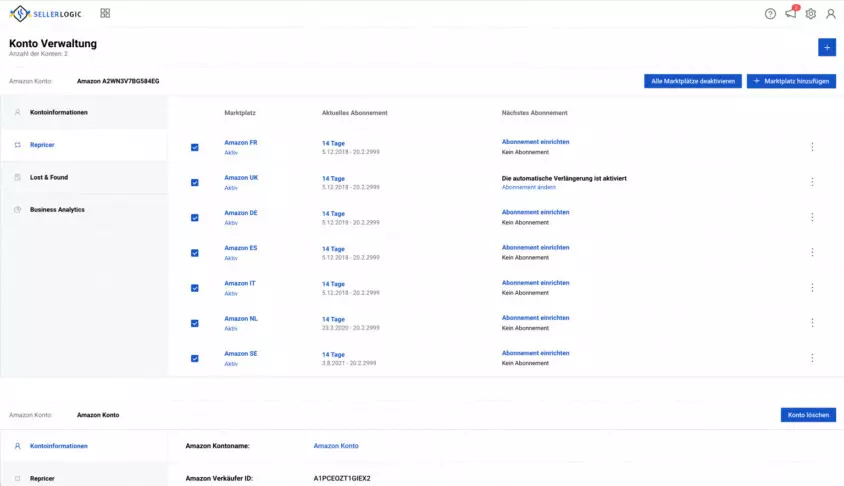Click 14 Tage subscription for Amazon NL
Viewport: 844px width, 486px height.
pos(333,320)
